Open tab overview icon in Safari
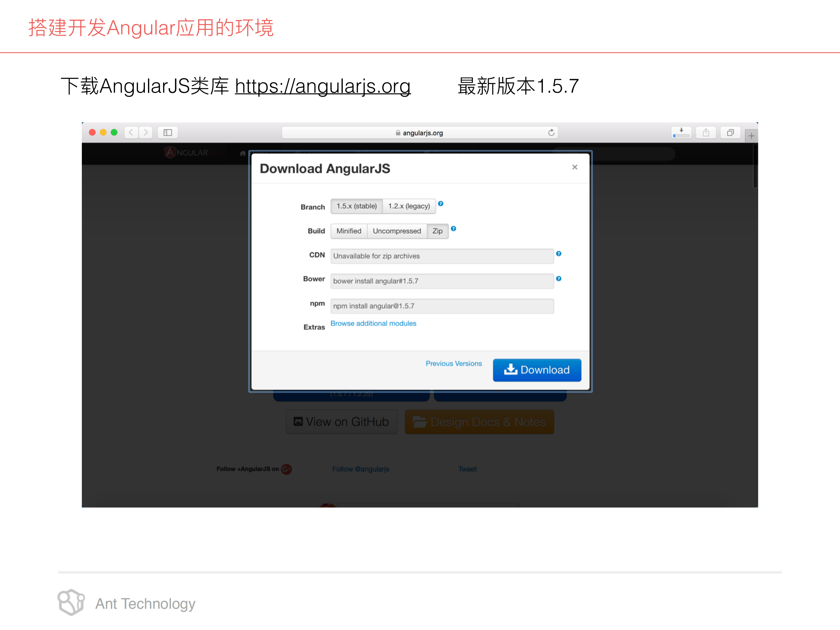Screen dimensions: 840x630 coord(730,133)
